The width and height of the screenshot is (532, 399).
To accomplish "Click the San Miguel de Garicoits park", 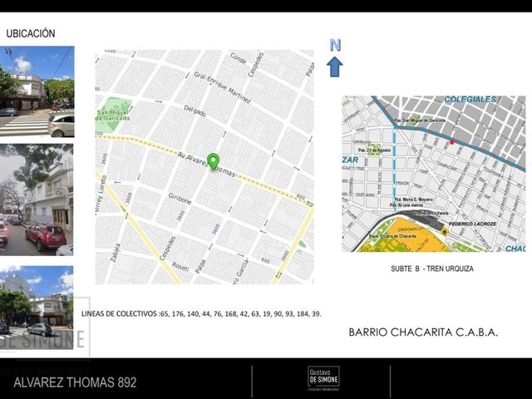I will click(x=113, y=115).
